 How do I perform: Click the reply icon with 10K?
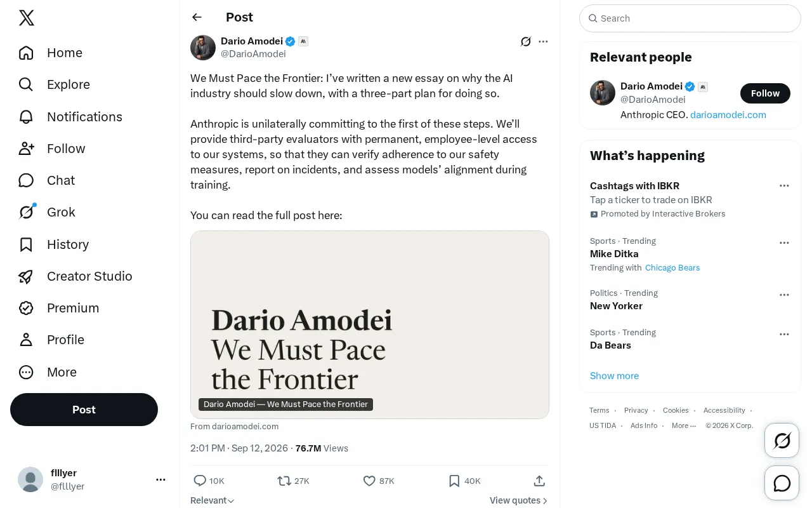[x=209, y=481]
